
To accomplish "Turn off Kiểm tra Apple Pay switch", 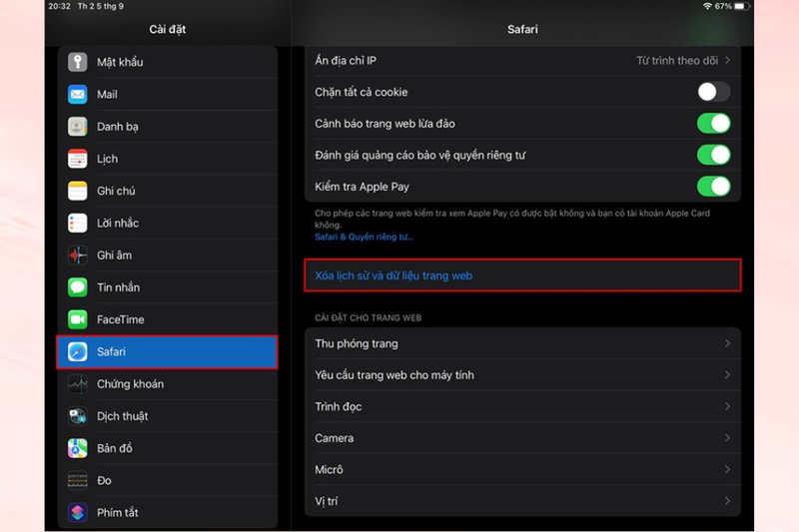I will click(x=713, y=187).
